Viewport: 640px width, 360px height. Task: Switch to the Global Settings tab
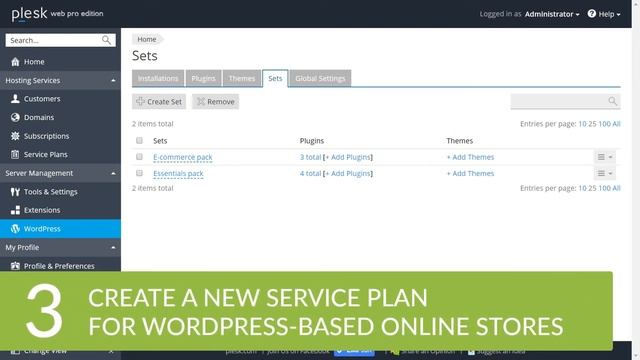[x=320, y=78]
